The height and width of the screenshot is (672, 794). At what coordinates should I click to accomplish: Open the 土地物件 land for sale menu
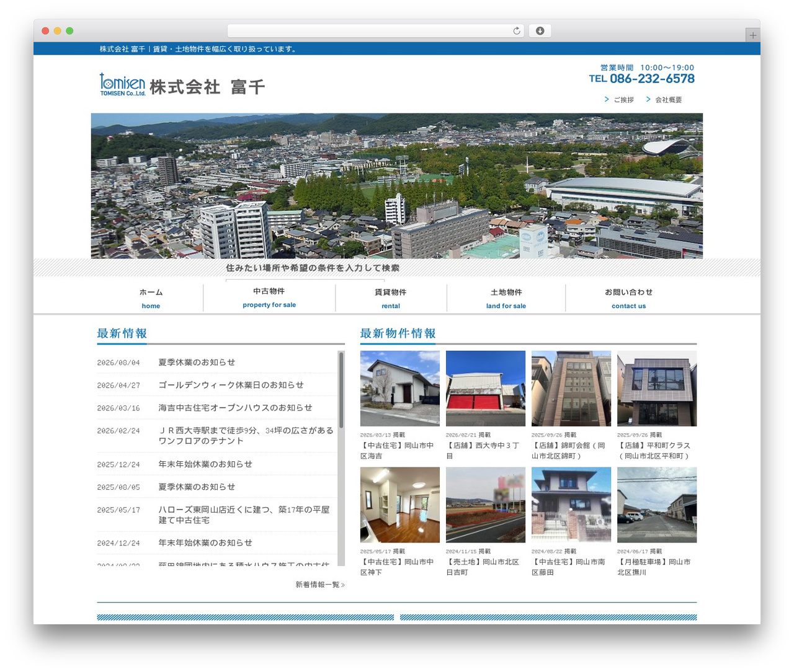point(506,298)
